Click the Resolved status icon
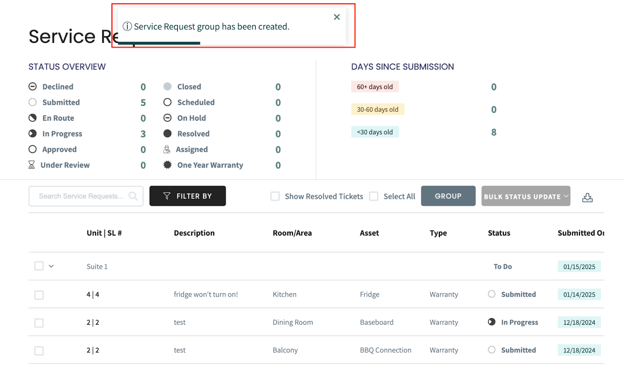Viewport: 624px width, 371px height. click(168, 134)
